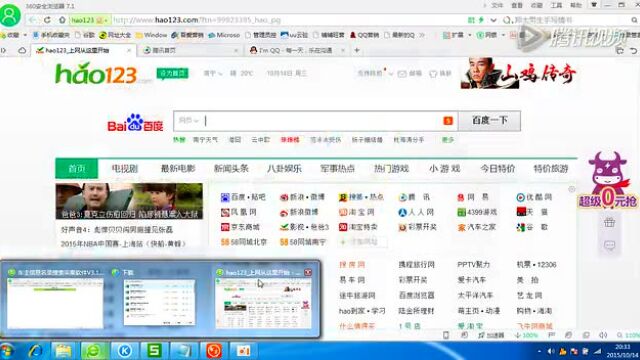Go to browser home page icon
Screen dimensions: 640x360
62,20
